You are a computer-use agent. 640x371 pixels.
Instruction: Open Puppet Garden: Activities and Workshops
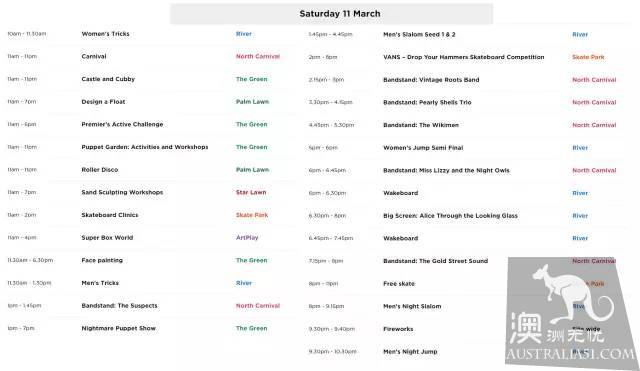pos(145,147)
